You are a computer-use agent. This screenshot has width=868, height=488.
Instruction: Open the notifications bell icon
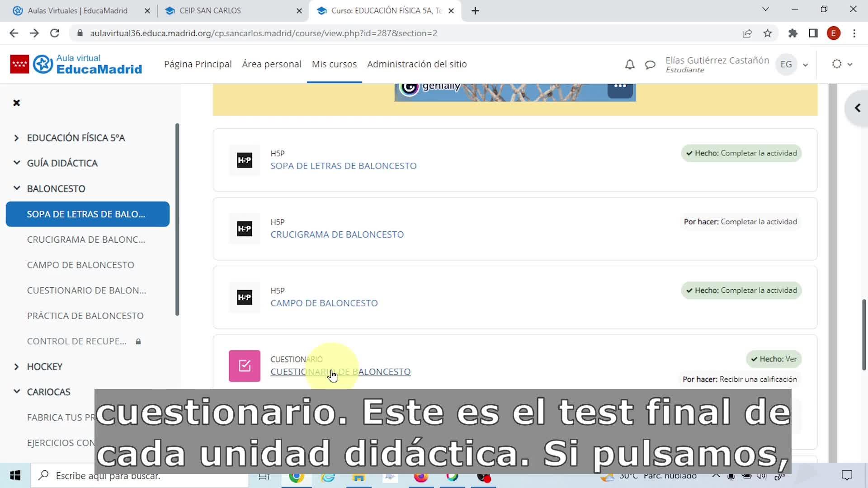coord(629,65)
